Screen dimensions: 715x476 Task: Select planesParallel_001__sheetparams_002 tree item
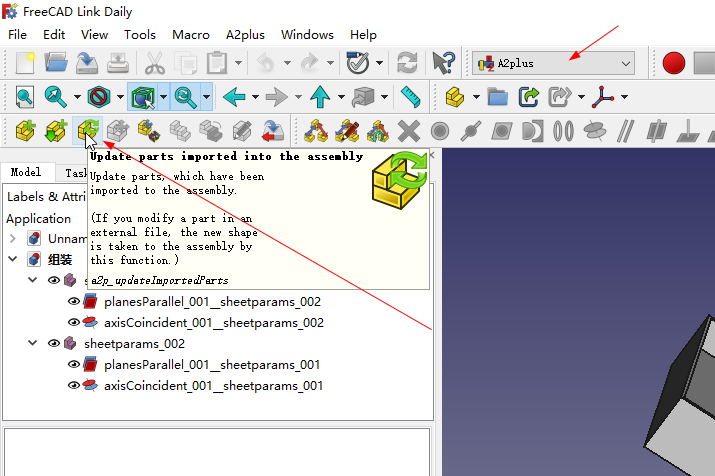(212, 301)
